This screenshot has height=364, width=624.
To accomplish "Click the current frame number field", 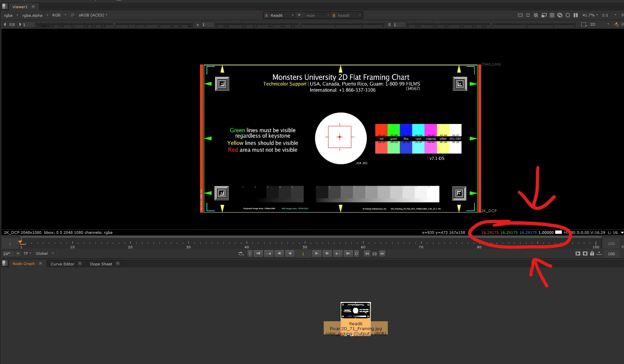I will coord(303,254).
